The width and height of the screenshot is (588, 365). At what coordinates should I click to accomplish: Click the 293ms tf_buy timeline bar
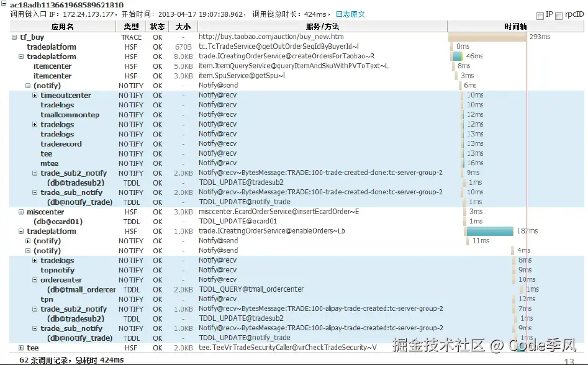(x=487, y=37)
